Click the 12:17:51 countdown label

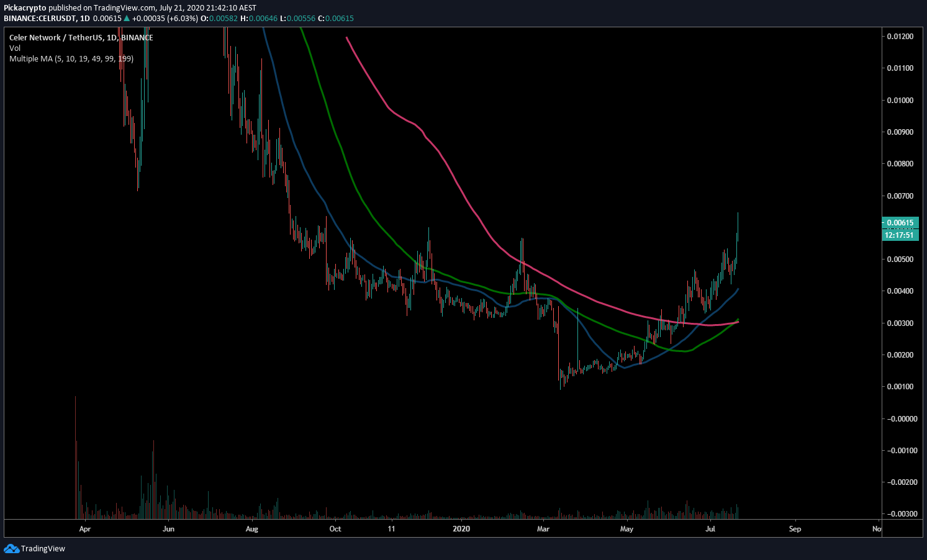coord(900,235)
